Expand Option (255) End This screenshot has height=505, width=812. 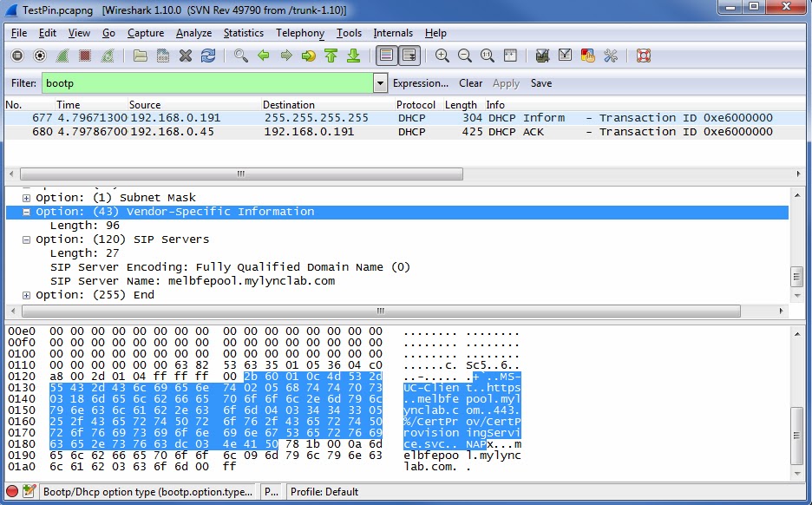pyautogui.click(x=26, y=295)
